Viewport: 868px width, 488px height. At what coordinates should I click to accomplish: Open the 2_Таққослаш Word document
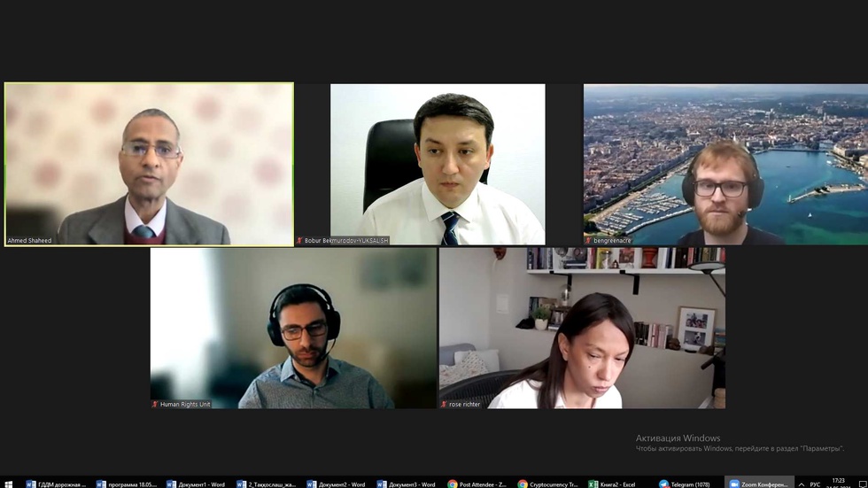[x=266, y=484]
